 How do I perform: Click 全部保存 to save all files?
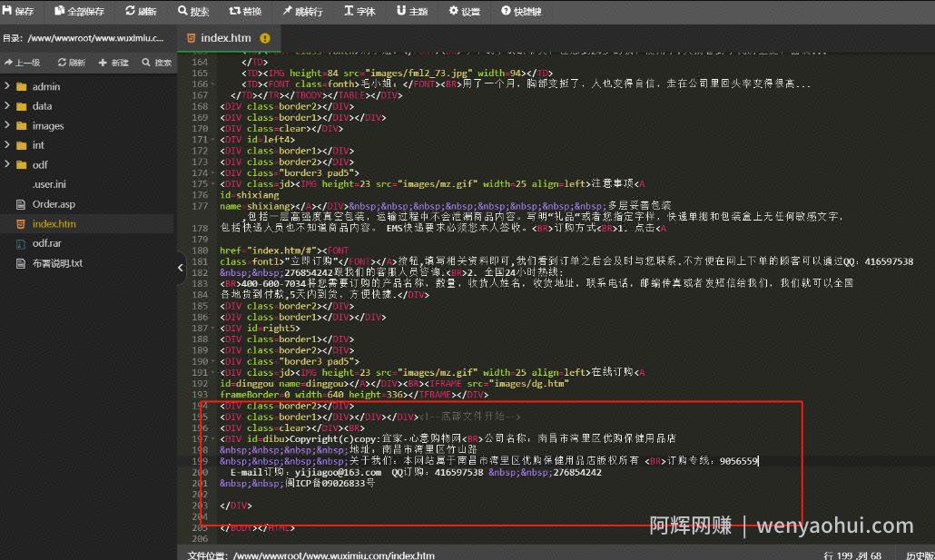79,11
